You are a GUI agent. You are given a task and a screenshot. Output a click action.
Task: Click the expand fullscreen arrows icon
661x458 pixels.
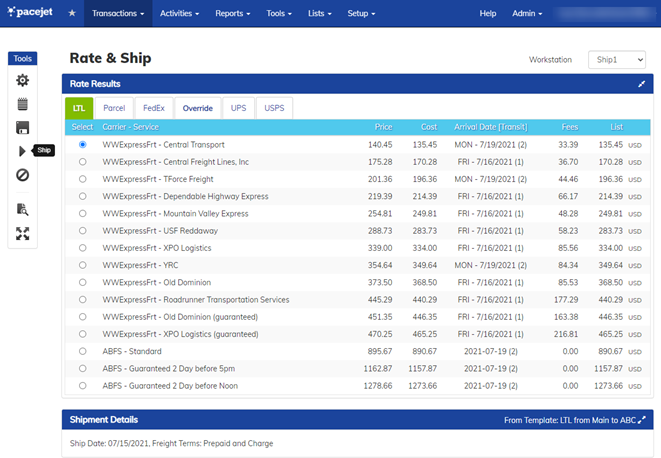click(22, 234)
